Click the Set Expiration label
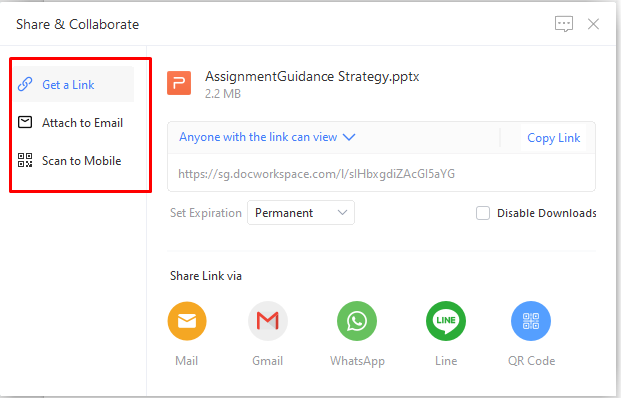This screenshot has height=398, width=621. tap(206, 213)
